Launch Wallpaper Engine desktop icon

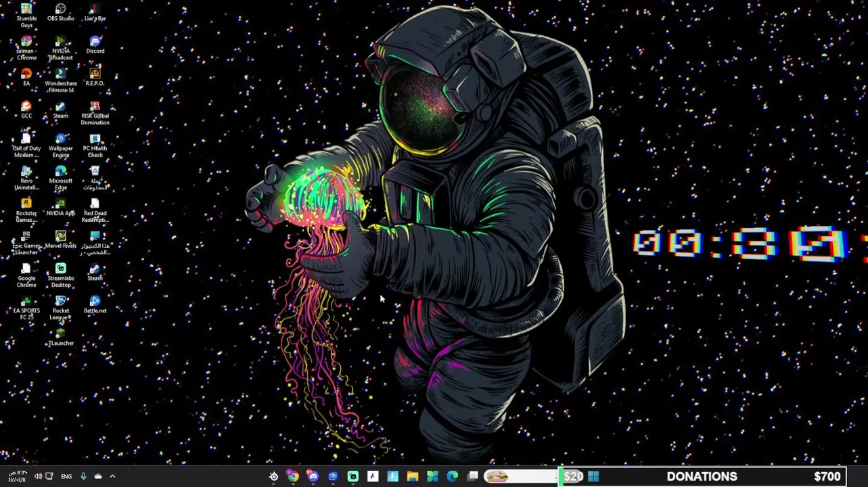(x=61, y=145)
